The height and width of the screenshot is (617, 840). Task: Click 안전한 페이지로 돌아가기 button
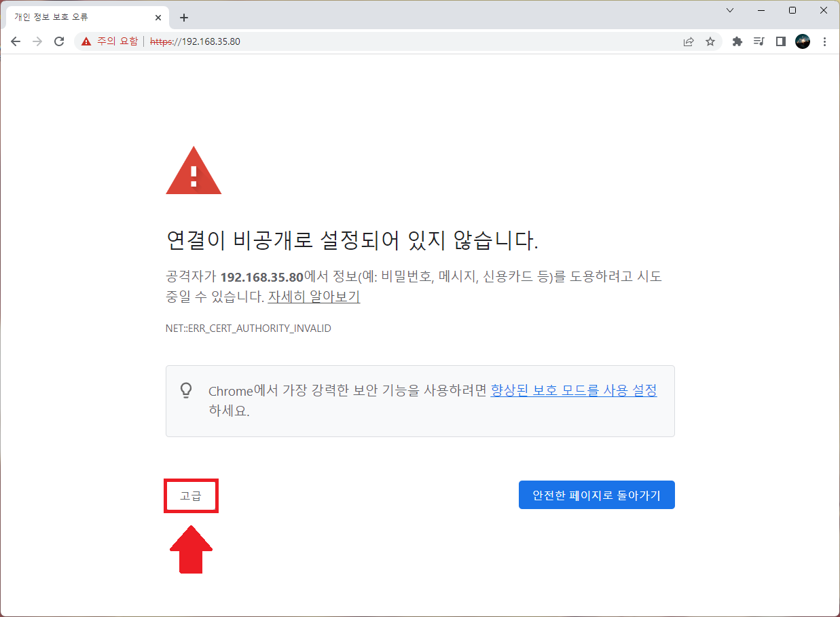click(597, 495)
